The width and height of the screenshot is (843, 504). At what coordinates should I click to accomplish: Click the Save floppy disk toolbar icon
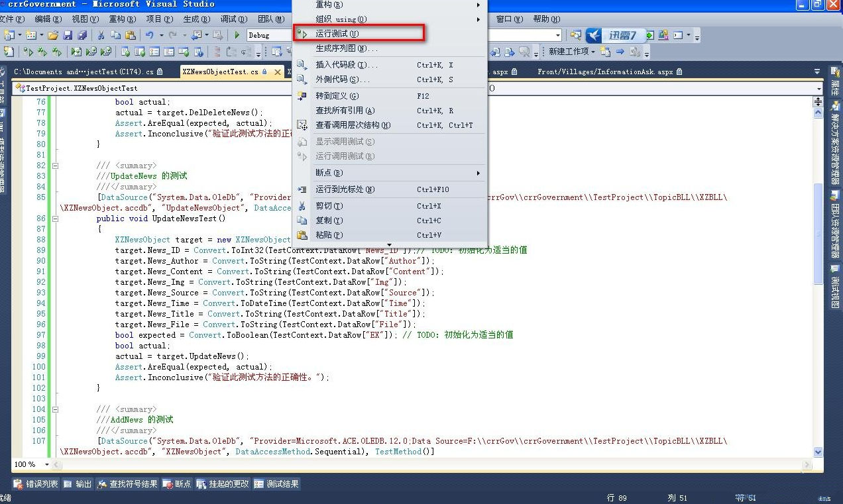pyautogui.click(x=68, y=35)
